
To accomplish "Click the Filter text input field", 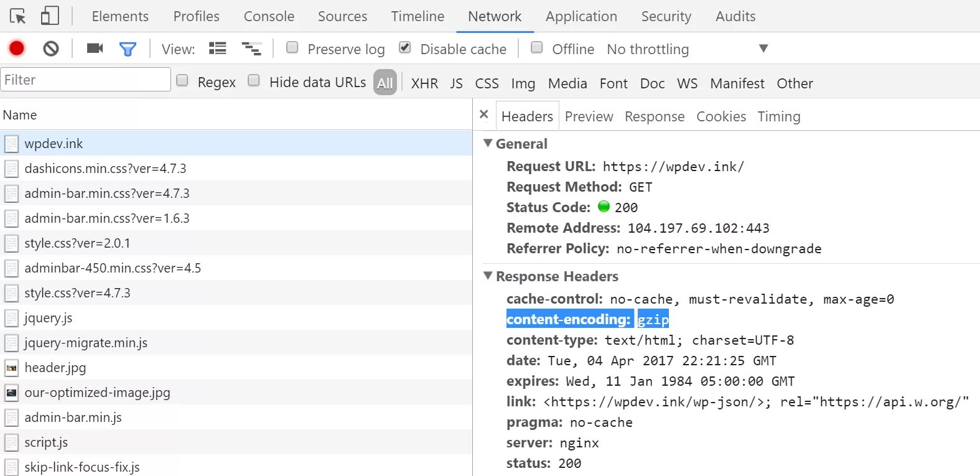I will coord(85,80).
